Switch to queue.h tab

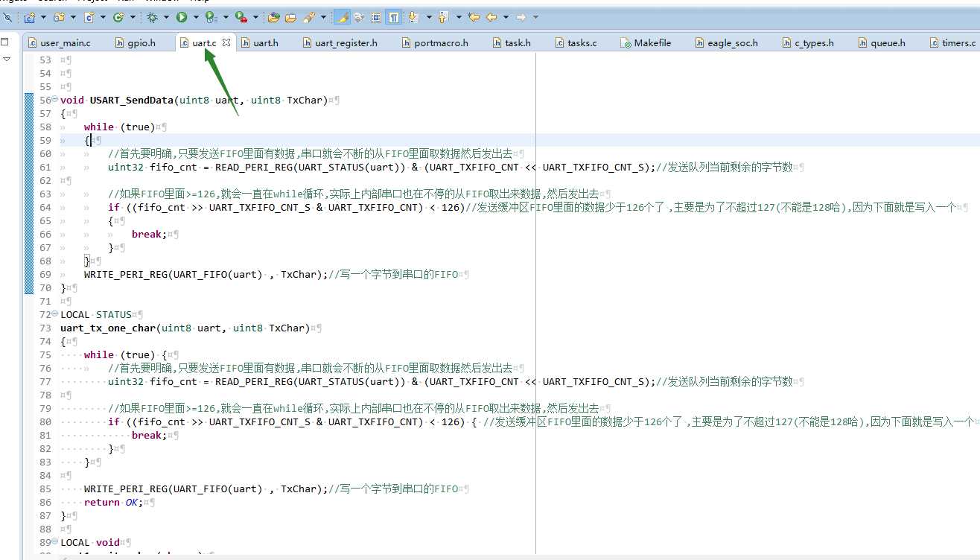(x=881, y=43)
